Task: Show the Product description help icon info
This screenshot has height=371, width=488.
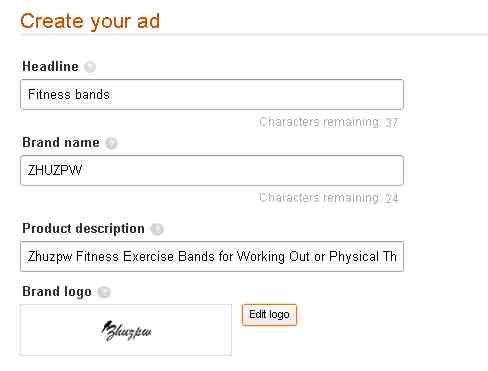Action: click(x=157, y=229)
